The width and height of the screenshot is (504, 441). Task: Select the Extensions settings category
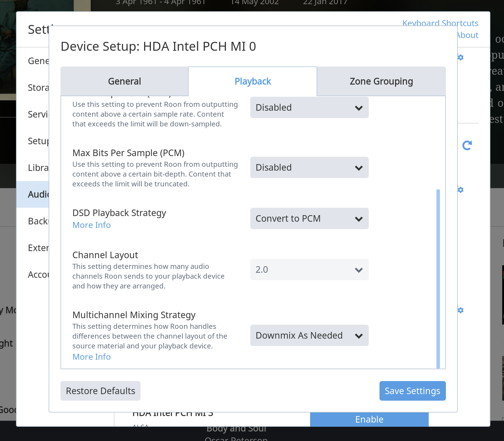pos(33,248)
